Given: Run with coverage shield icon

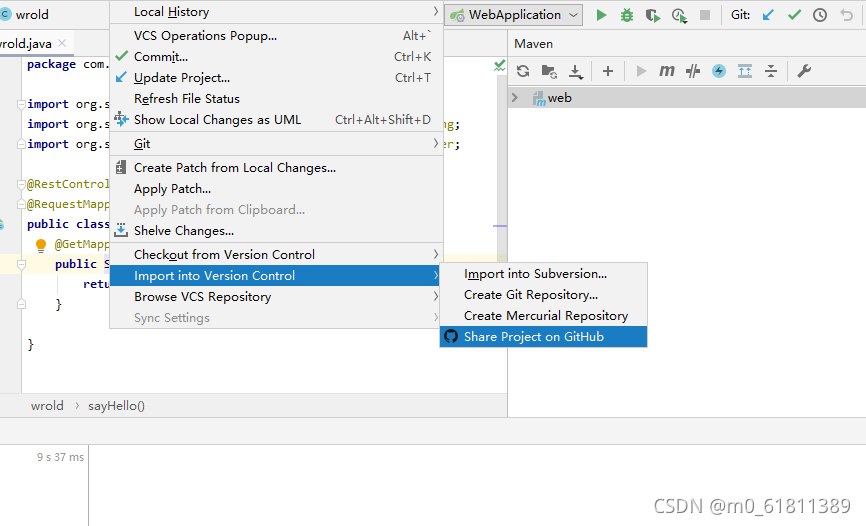Looking at the screenshot, I should point(653,15).
